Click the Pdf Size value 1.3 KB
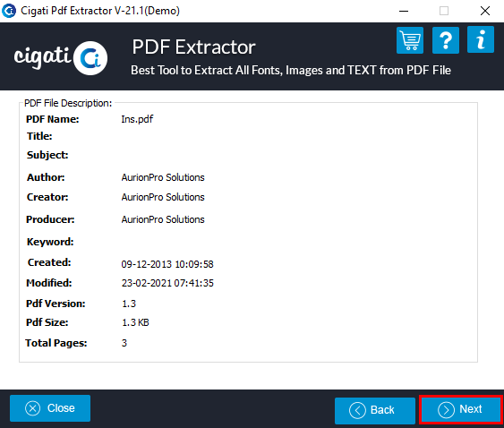 click(135, 322)
